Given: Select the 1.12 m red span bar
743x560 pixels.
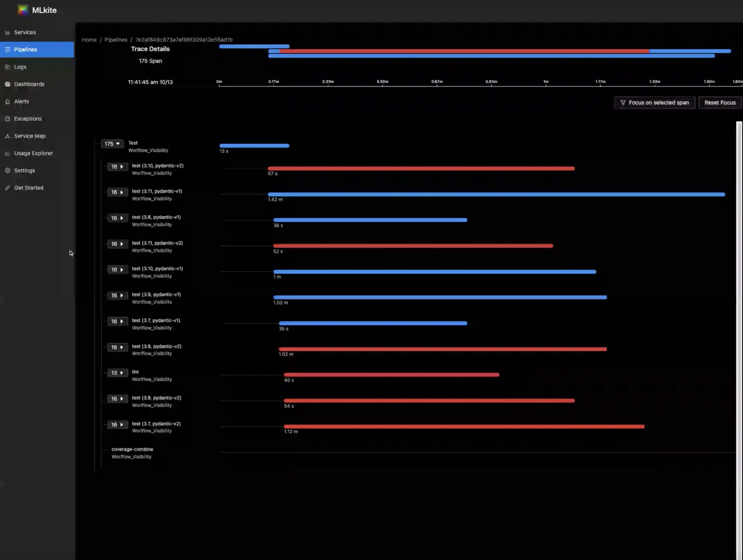Looking at the screenshot, I should [x=464, y=427].
